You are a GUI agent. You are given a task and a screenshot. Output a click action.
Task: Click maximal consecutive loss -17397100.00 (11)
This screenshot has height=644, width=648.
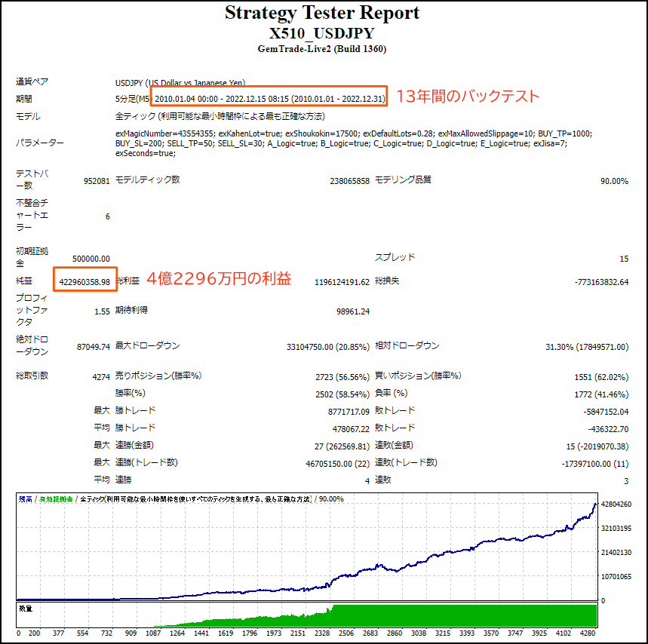tap(595, 464)
